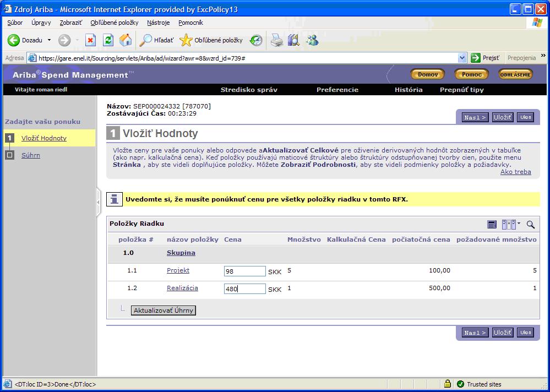550x392 pixels.
Task: Select the Súhrn step in sidebar
Action: [x=31, y=155]
